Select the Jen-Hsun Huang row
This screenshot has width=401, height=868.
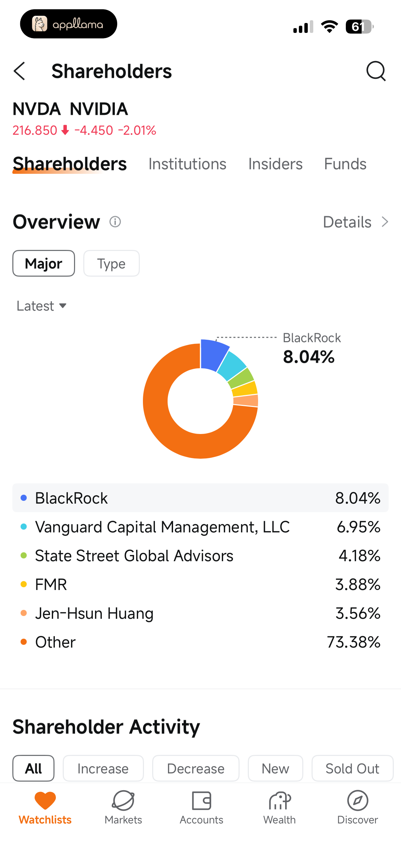(200, 613)
